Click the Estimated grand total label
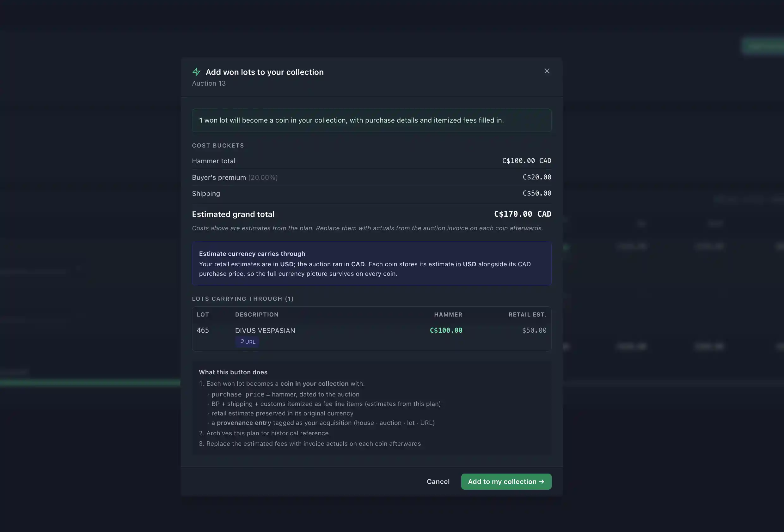This screenshot has width=784, height=532. click(x=233, y=215)
